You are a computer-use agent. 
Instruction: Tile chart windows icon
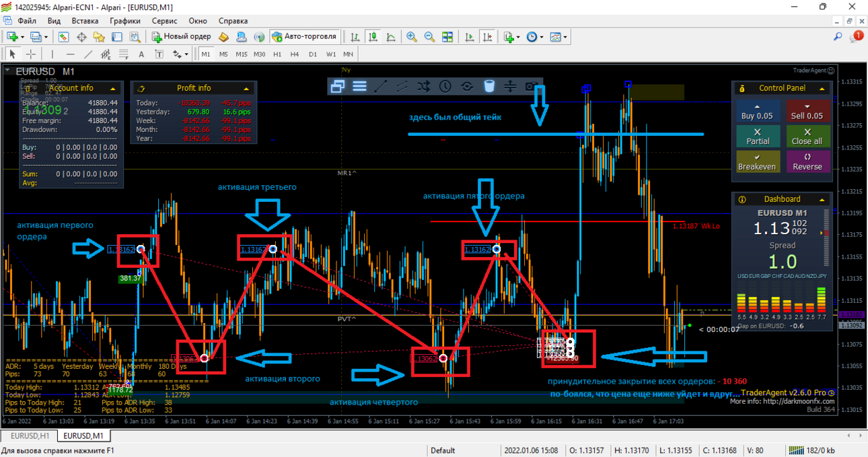tap(447, 37)
